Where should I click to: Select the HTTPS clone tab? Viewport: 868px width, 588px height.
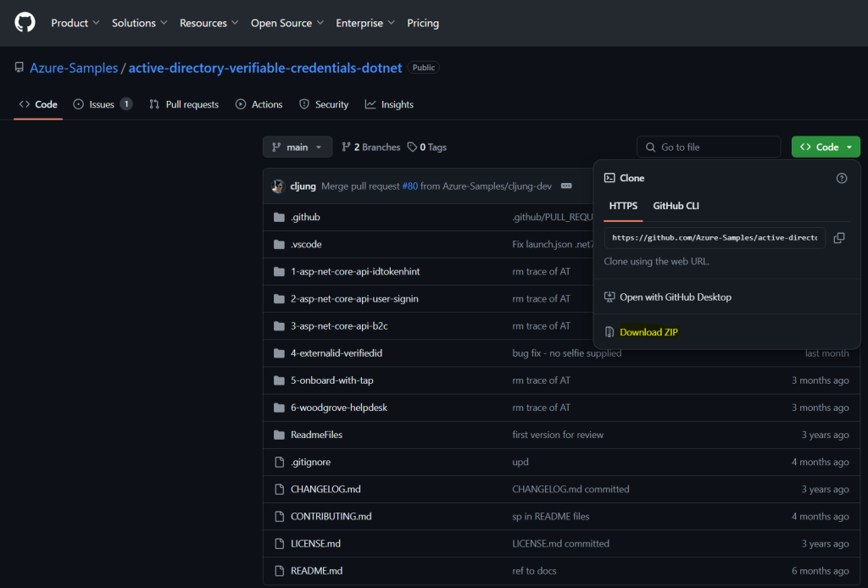(x=623, y=206)
